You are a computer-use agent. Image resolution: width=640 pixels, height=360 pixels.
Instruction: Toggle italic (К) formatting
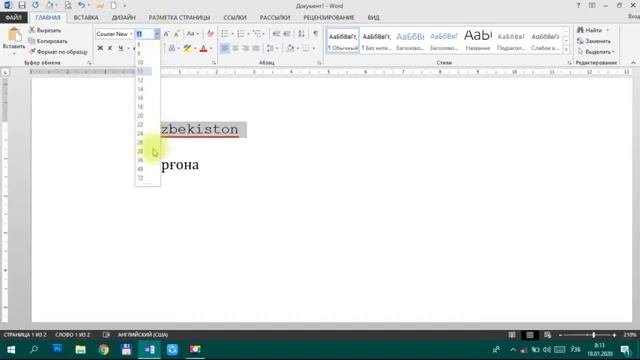[x=110, y=48]
